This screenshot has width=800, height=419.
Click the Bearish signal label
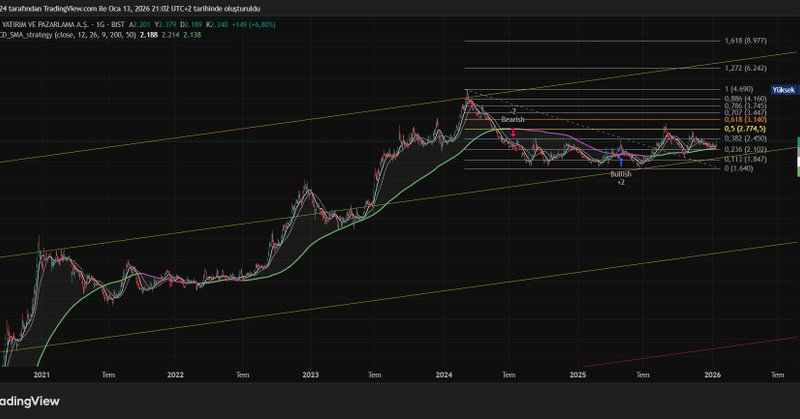click(512, 119)
